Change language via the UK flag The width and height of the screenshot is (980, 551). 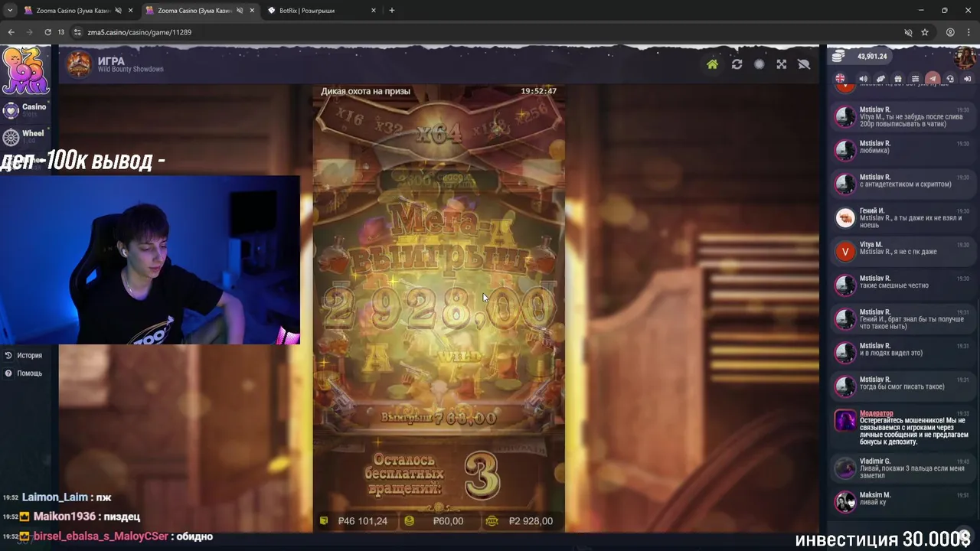[x=840, y=78]
